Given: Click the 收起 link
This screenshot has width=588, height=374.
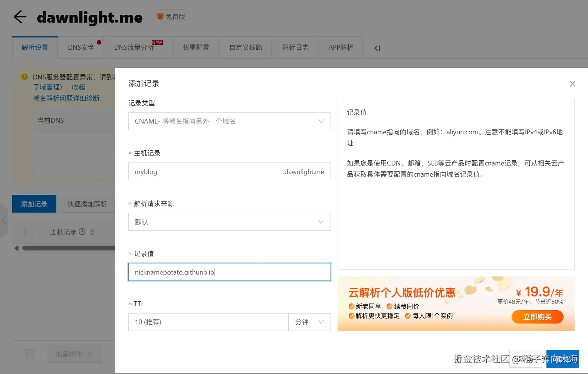Looking at the screenshot, I should (x=79, y=87).
